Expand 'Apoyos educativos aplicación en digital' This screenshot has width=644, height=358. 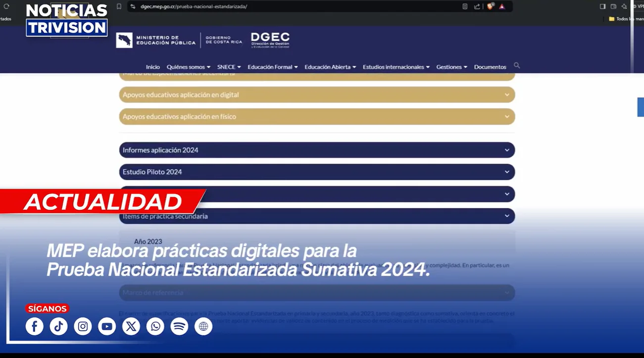coord(317,95)
